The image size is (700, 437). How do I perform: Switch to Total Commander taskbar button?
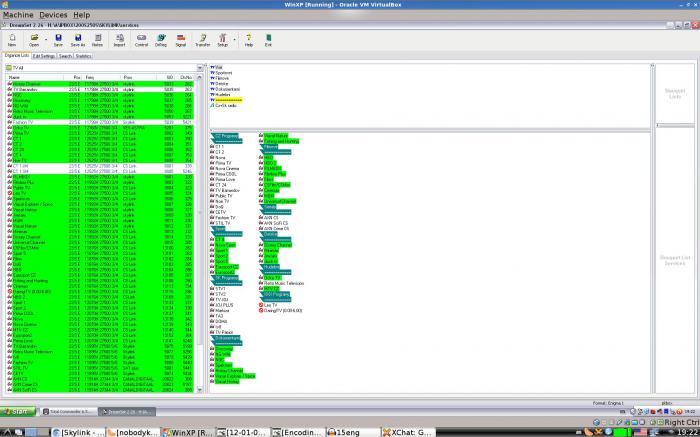[x=69, y=412]
